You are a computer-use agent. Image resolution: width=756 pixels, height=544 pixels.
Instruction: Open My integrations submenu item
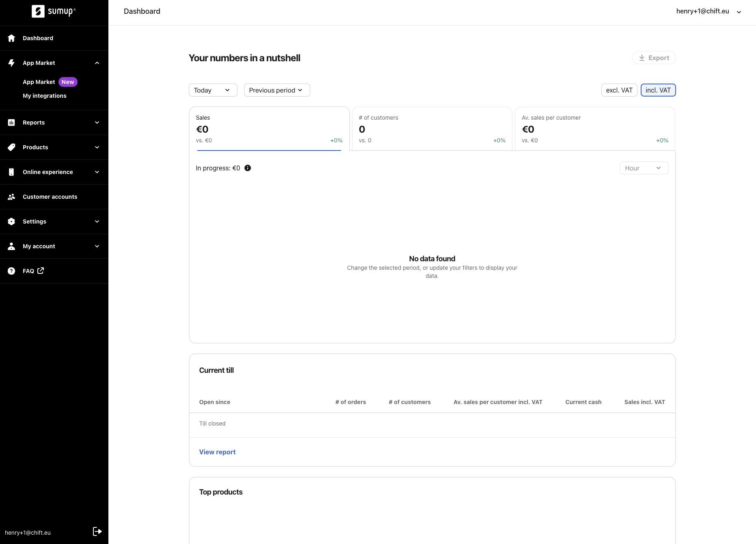[45, 96]
